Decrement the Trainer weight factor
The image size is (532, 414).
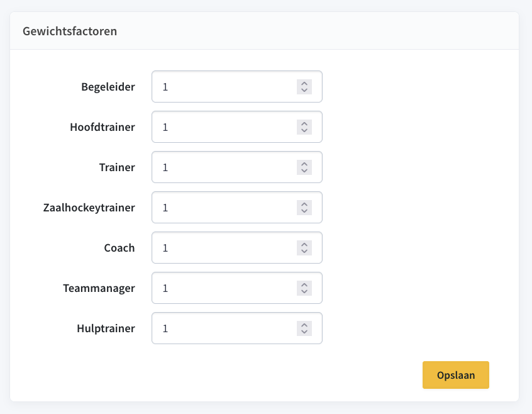304,171
